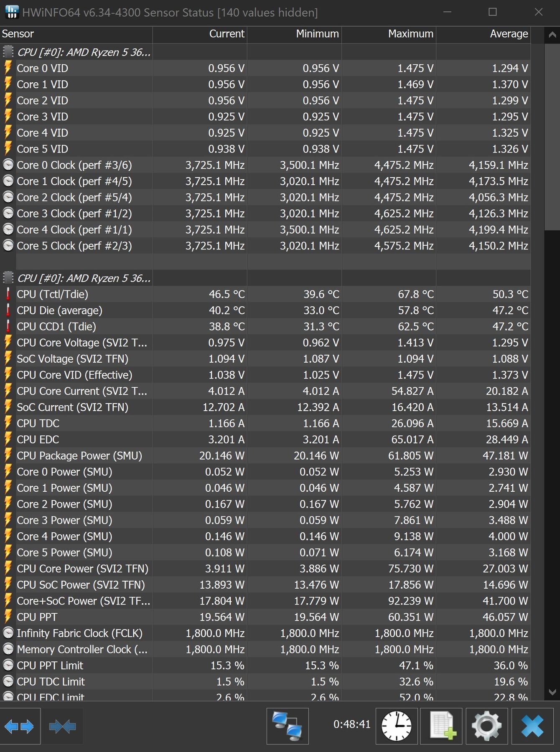The image size is (560, 752).
Task: Select the Core 1 Clock (perf #4/5) row
Action: pyautogui.click(x=265, y=181)
